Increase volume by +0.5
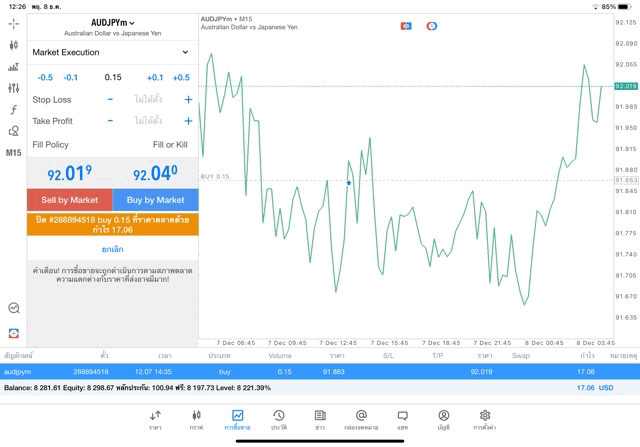The image size is (640, 447). (x=181, y=78)
